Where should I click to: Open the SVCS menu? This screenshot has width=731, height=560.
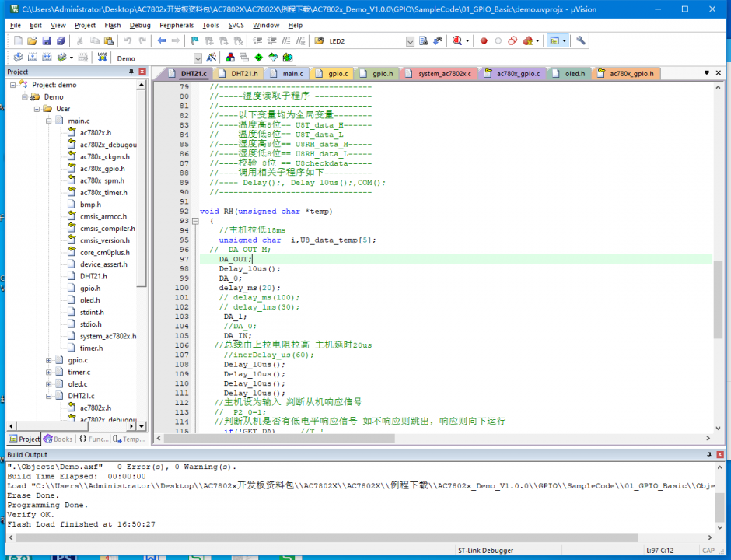click(x=236, y=25)
